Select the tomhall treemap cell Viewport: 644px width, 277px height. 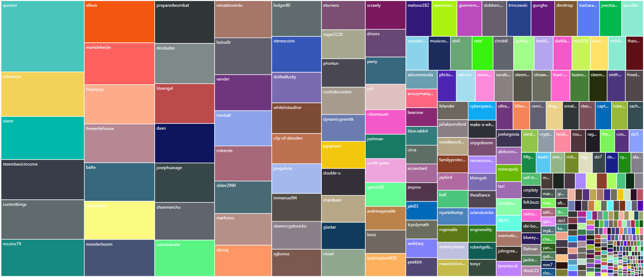tap(243, 129)
